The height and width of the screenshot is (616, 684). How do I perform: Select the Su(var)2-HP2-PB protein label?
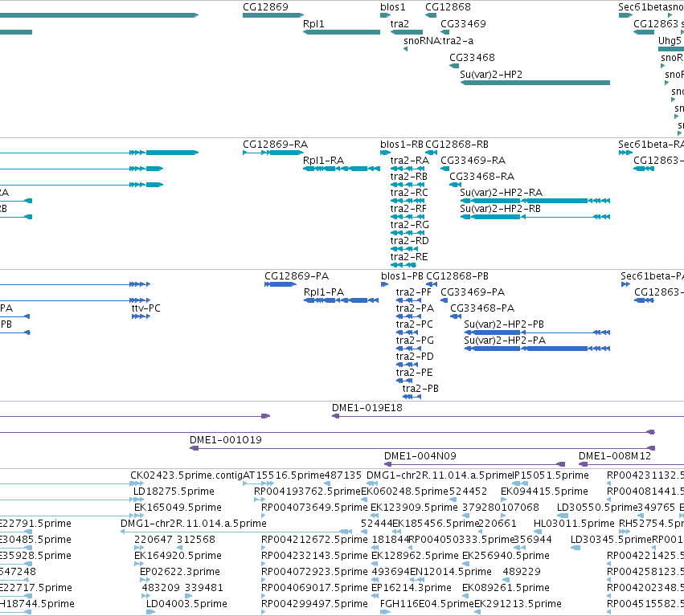[504, 324]
